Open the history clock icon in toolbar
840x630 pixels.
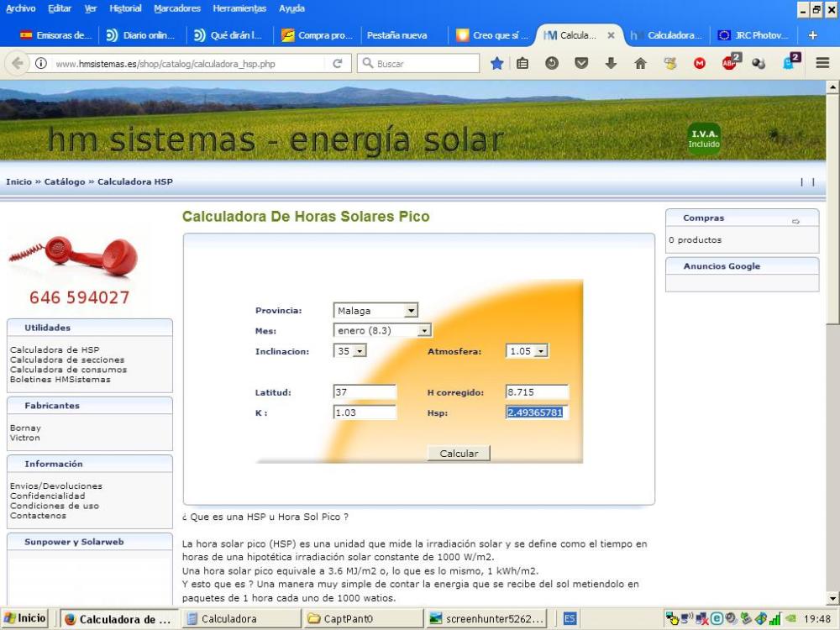(552, 63)
